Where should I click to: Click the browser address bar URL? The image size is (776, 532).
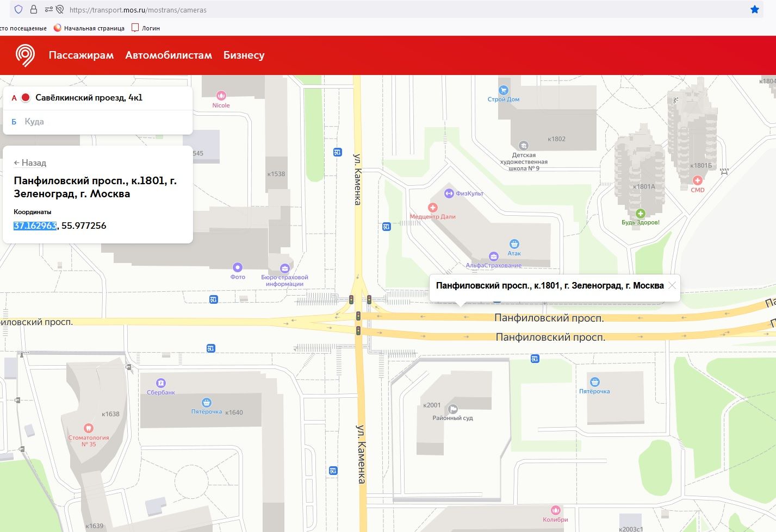pos(138,10)
